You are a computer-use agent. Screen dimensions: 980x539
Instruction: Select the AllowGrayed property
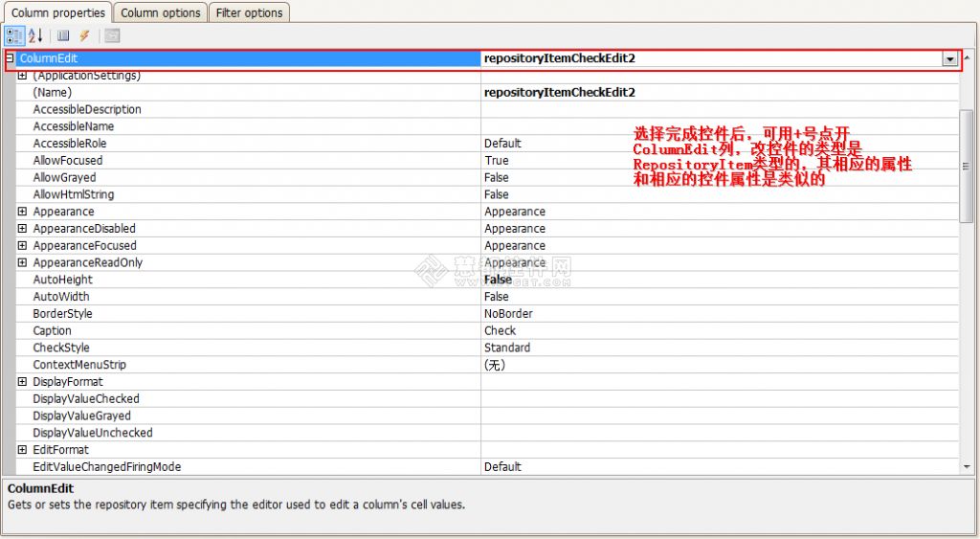pos(249,177)
